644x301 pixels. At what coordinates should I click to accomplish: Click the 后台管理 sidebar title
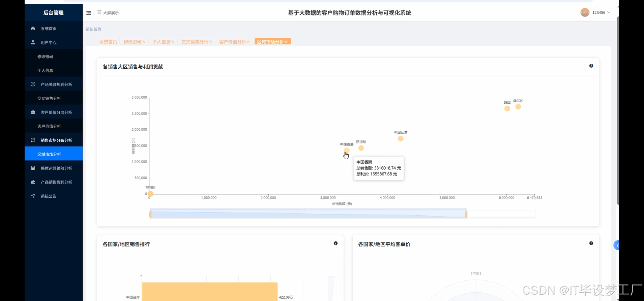point(53,13)
